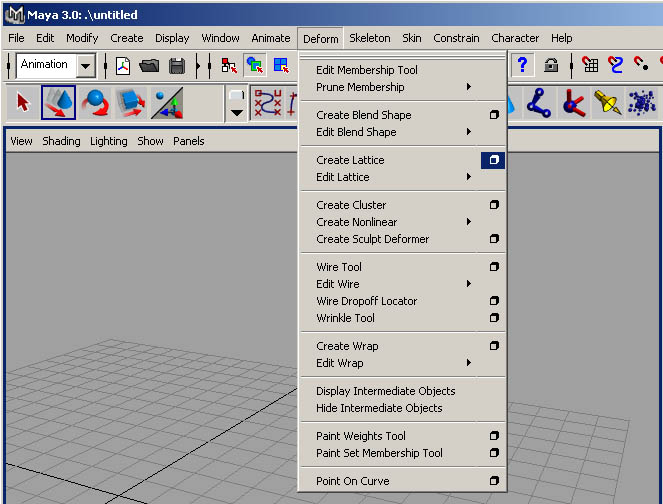Image resolution: width=663 pixels, height=504 pixels.
Task: Open Create Blend Shape options box
Action: click(x=494, y=115)
